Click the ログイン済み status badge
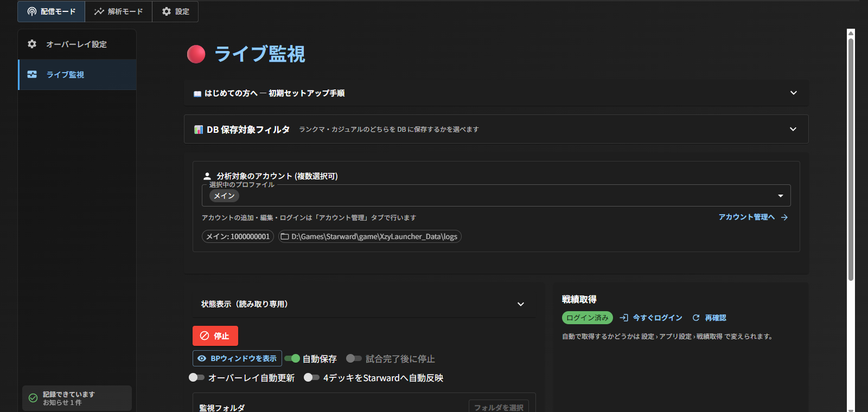The image size is (868, 412). tap(588, 318)
